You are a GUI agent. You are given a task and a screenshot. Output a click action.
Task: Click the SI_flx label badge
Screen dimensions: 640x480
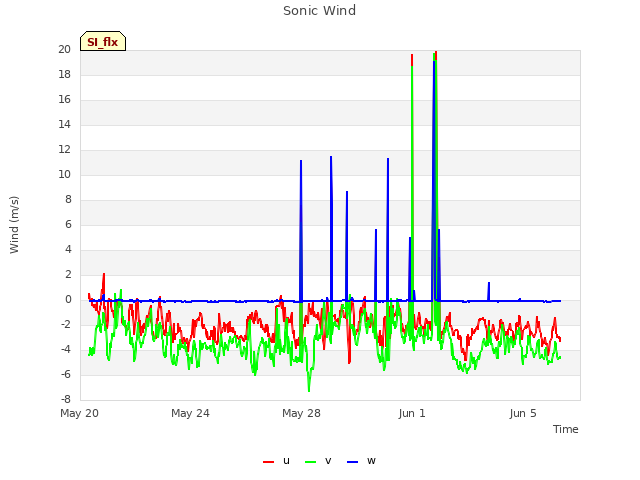pos(103,41)
